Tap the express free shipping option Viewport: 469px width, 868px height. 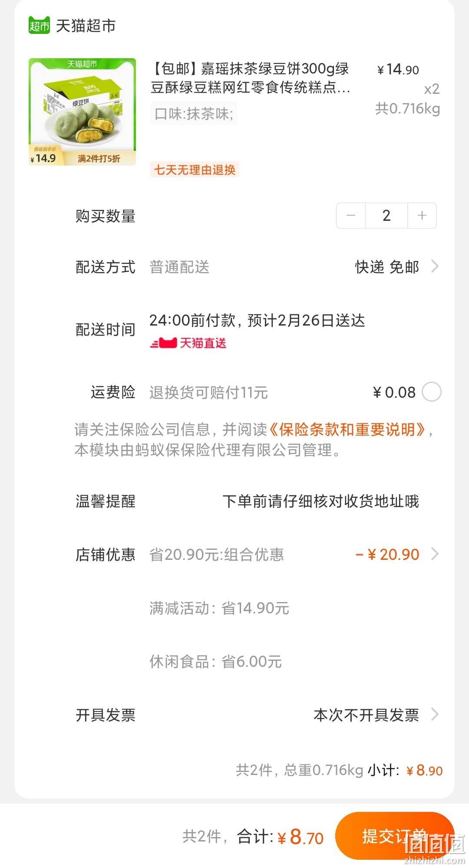(387, 267)
